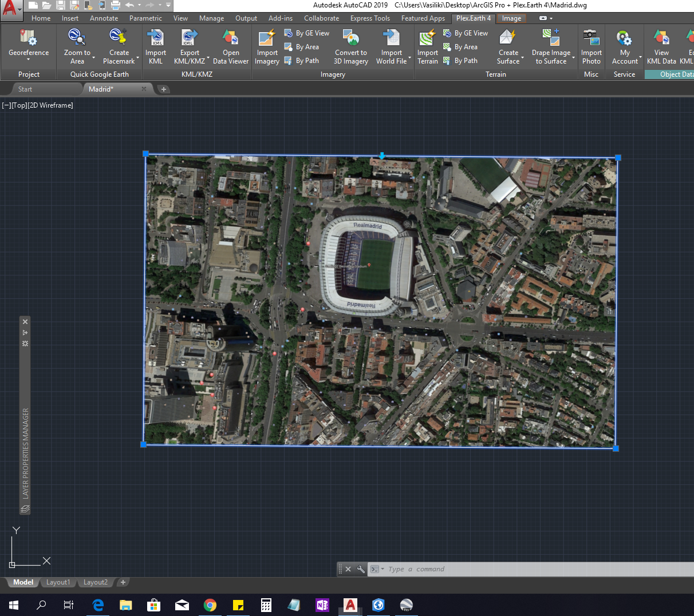Screen dimensions: 694x616
Task: Select terrain By Path
Action: click(x=460, y=61)
